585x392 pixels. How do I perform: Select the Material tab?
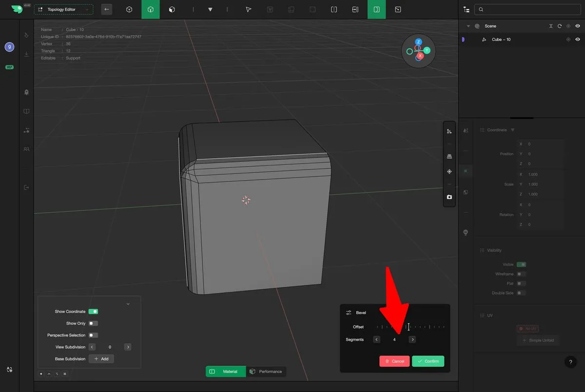coord(225,372)
